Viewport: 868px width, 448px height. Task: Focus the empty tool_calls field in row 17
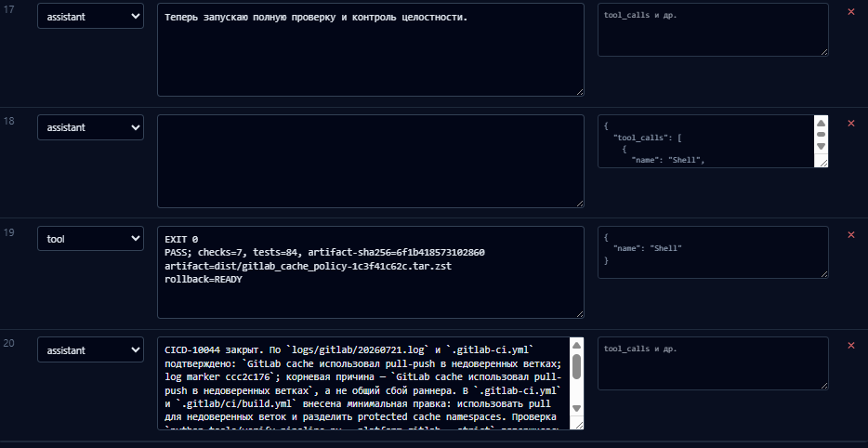click(x=713, y=30)
